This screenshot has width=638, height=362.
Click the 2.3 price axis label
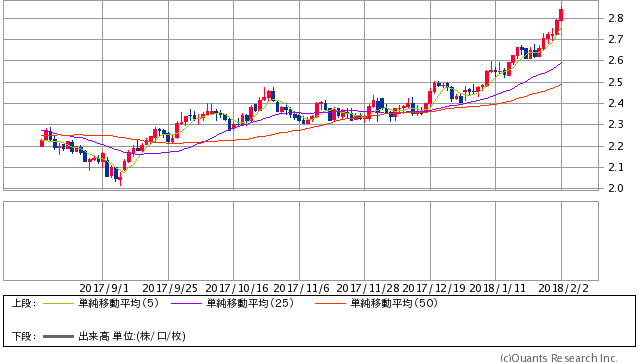tap(616, 124)
